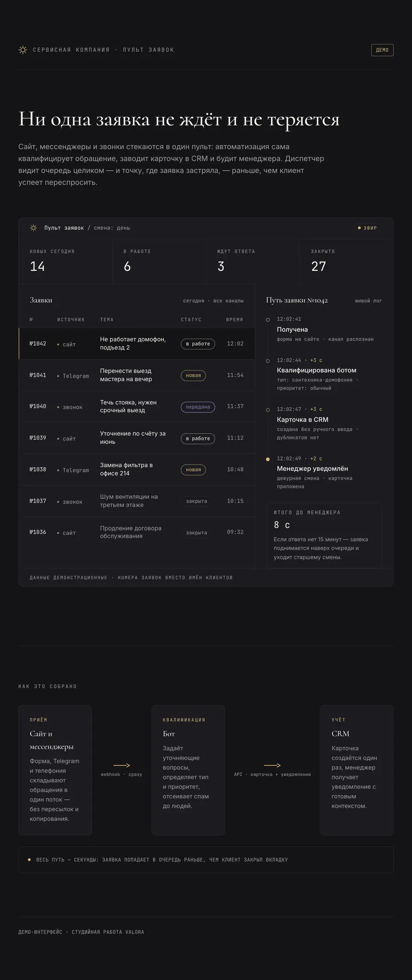The width and height of the screenshot is (412, 980).
Task: Click the sun logo in page header
Action: click(x=23, y=50)
